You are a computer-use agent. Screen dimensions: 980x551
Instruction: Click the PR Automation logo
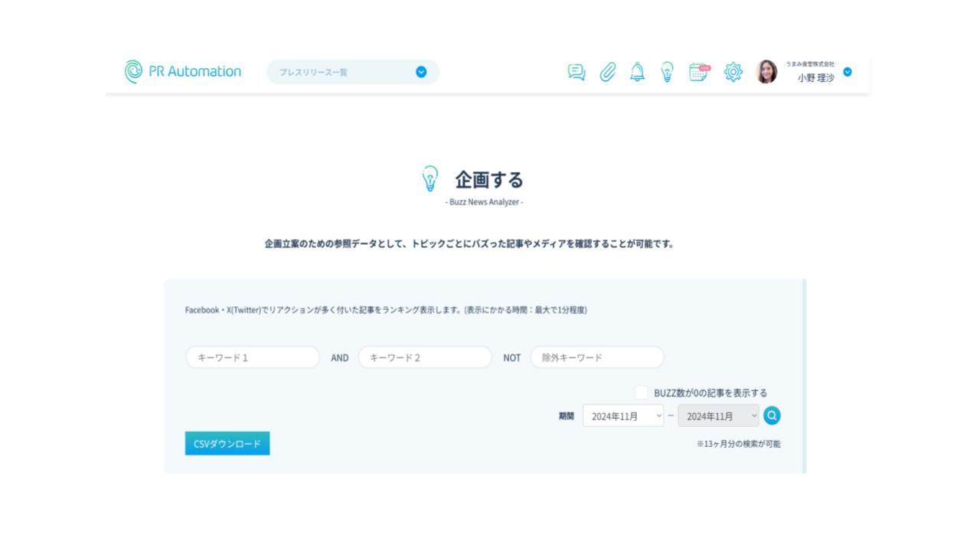[182, 71]
